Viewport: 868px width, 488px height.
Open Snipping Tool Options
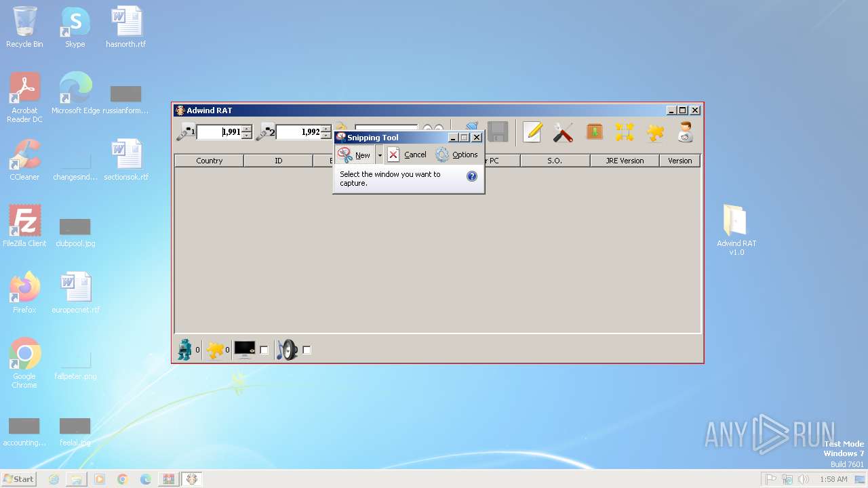coord(456,155)
